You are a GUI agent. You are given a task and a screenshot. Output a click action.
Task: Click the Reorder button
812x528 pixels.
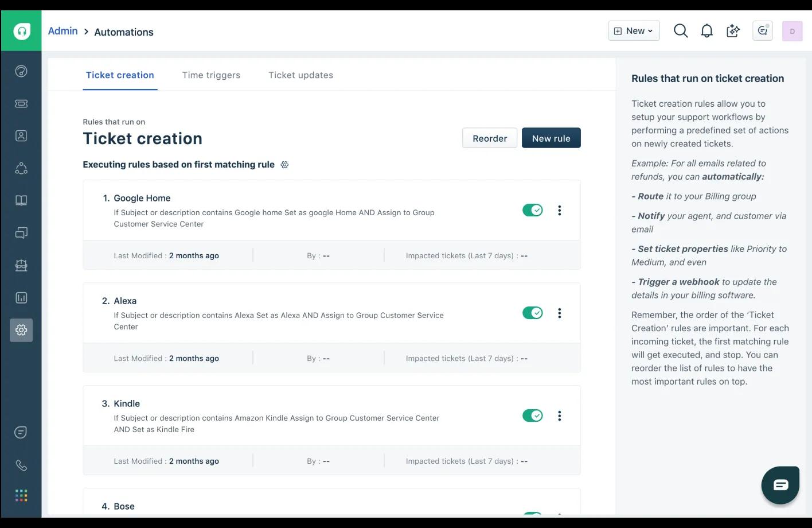click(490, 138)
